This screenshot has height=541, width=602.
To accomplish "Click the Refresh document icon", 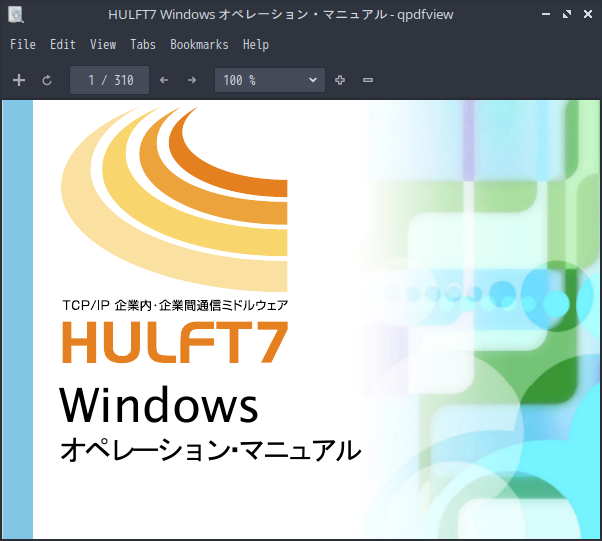I will [x=47, y=80].
